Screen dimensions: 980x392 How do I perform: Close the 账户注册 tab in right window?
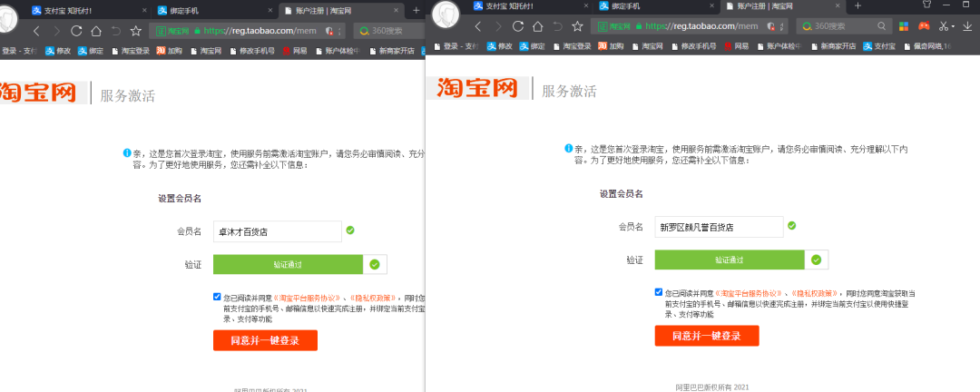pyautogui.click(x=838, y=5)
